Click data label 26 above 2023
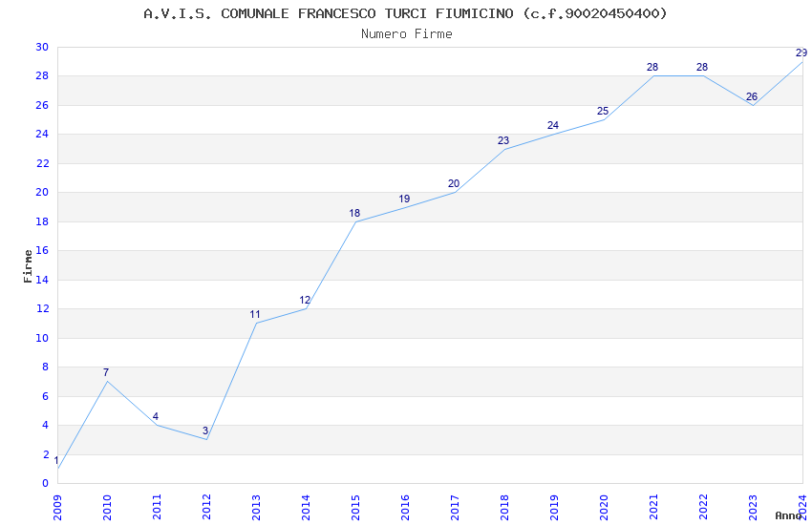 pyautogui.click(x=752, y=96)
